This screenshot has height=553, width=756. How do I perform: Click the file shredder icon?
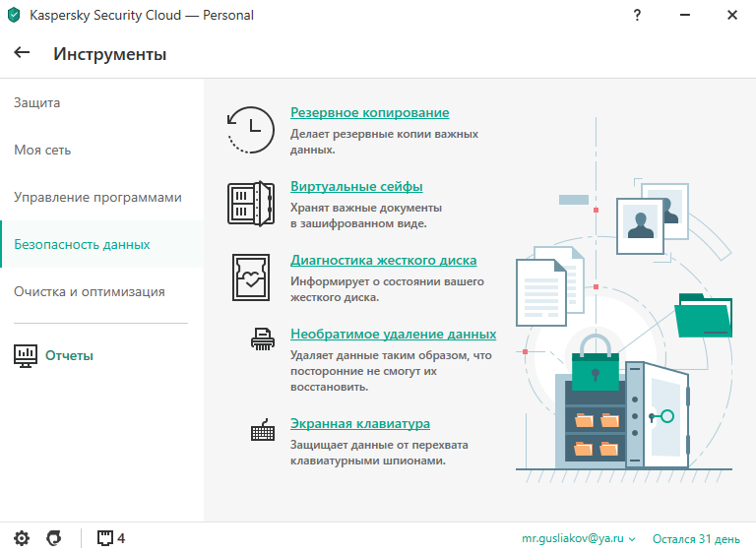click(x=263, y=338)
